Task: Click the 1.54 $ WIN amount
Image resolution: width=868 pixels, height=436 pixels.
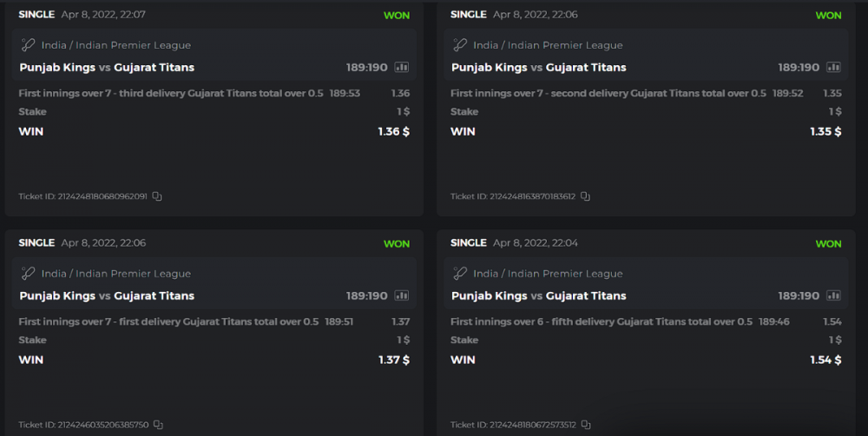Action: point(825,360)
